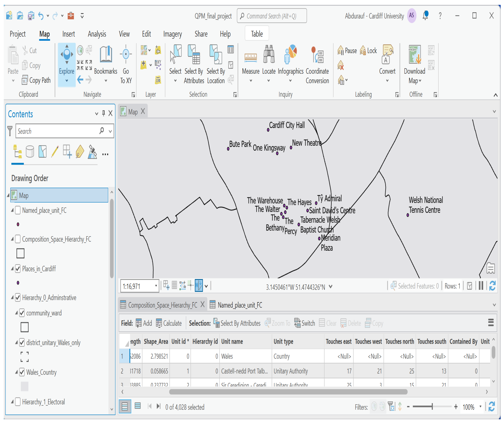This screenshot has height=424, width=504.
Task: Adjust the table zoom slider
Action: 432,406
